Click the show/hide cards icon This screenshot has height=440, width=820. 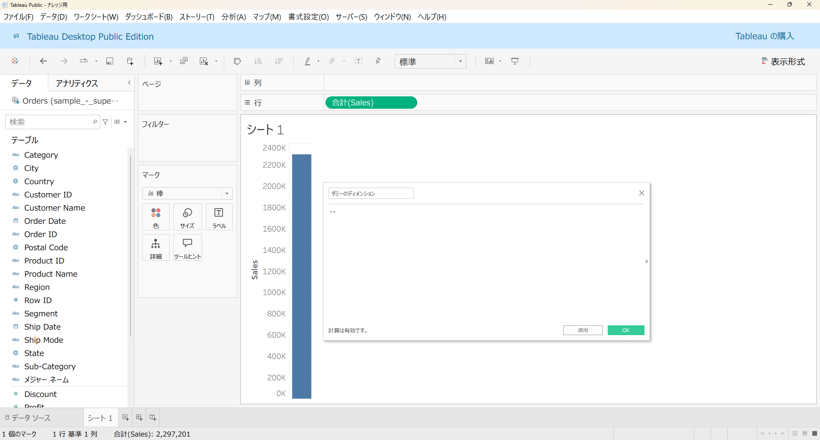[x=489, y=61]
